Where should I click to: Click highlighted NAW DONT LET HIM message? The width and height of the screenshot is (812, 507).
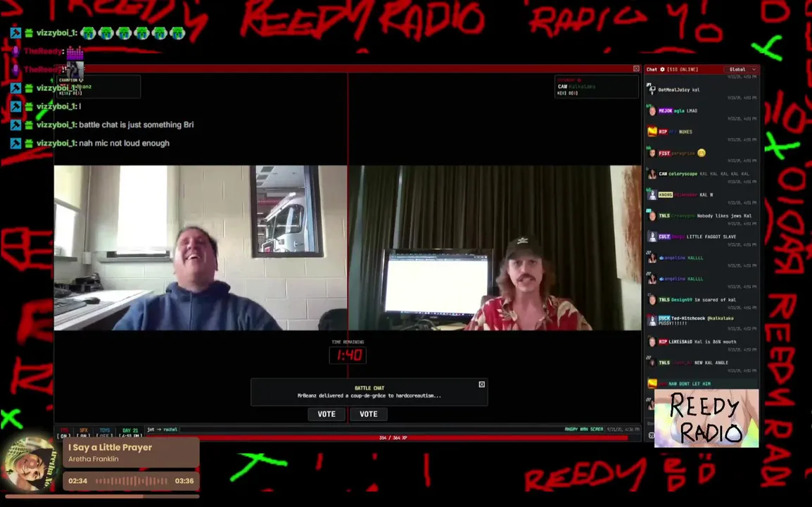[702, 384]
